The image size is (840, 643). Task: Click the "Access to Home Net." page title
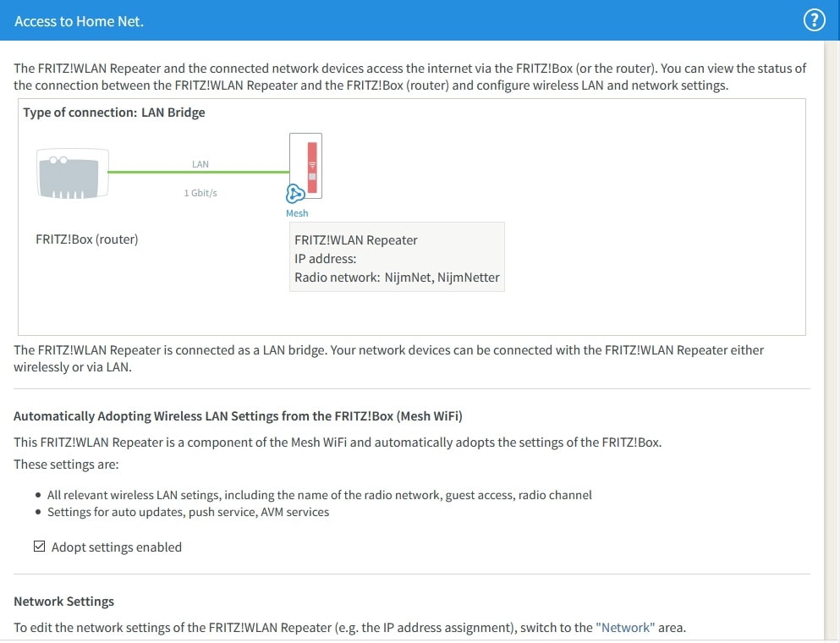[x=80, y=21]
